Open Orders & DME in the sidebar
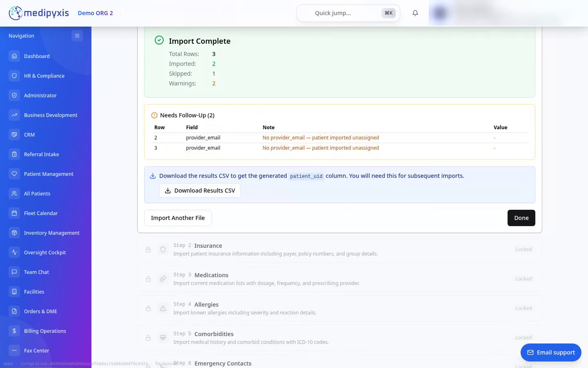 [46, 311]
